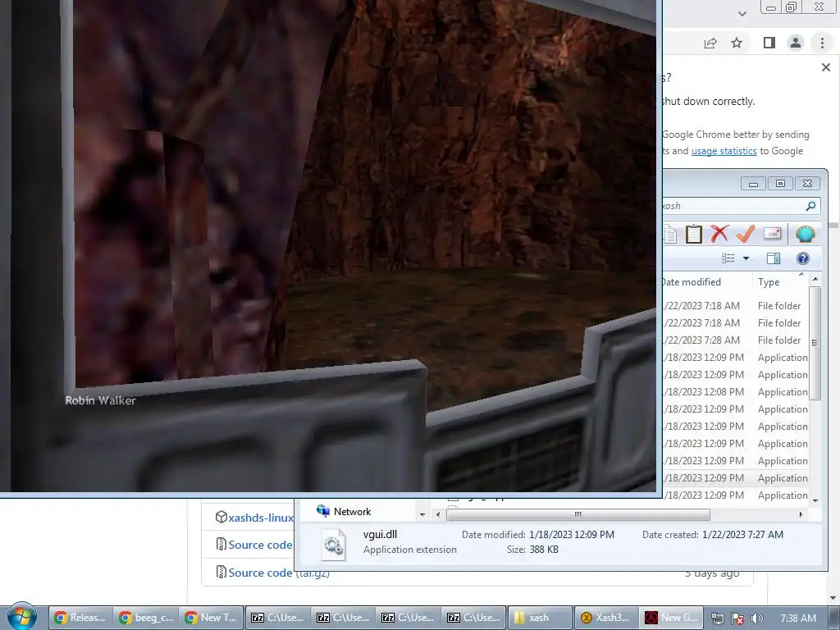Switch to New T... Chrome taskbar button
This screenshot has height=630, width=840.
click(211, 618)
